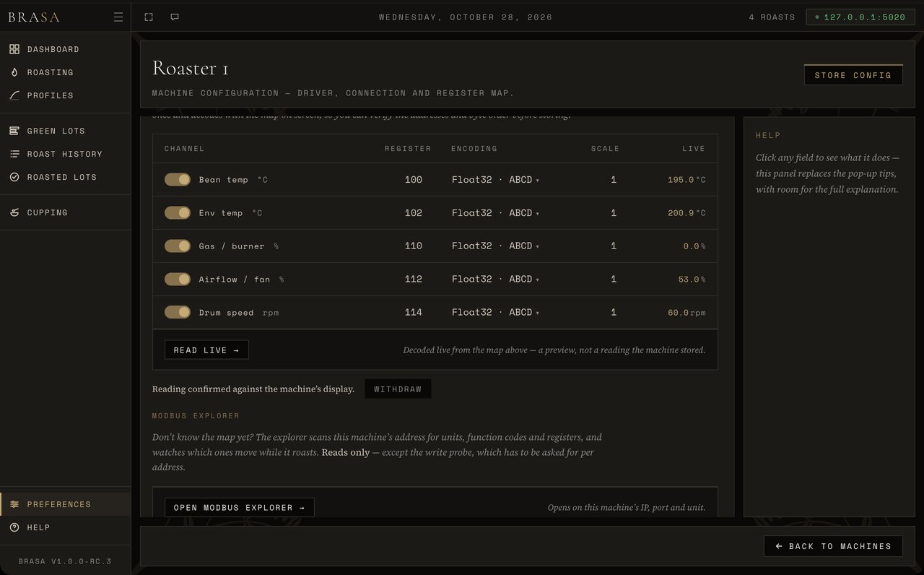This screenshot has height=575, width=924.
Task: Edit the Bean temp register value 100
Action: click(414, 180)
